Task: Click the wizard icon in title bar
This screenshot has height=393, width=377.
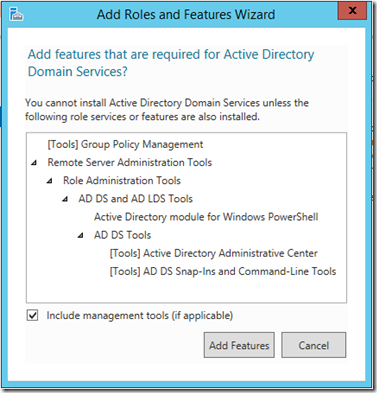Action: (16, 15)
